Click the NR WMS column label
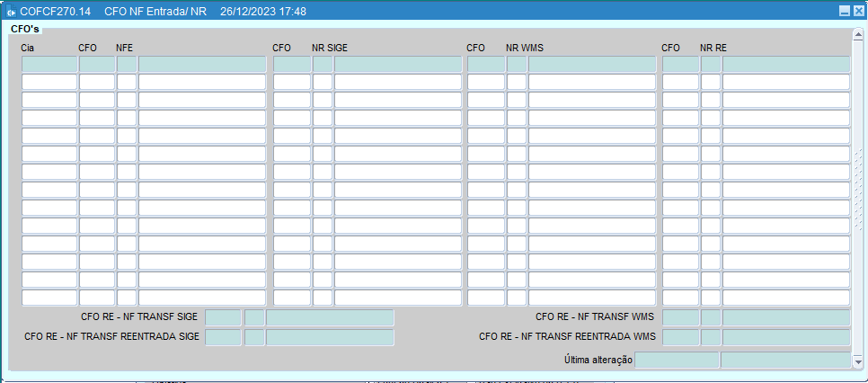Screen dimensions: 868x383 tap(524, 49)
